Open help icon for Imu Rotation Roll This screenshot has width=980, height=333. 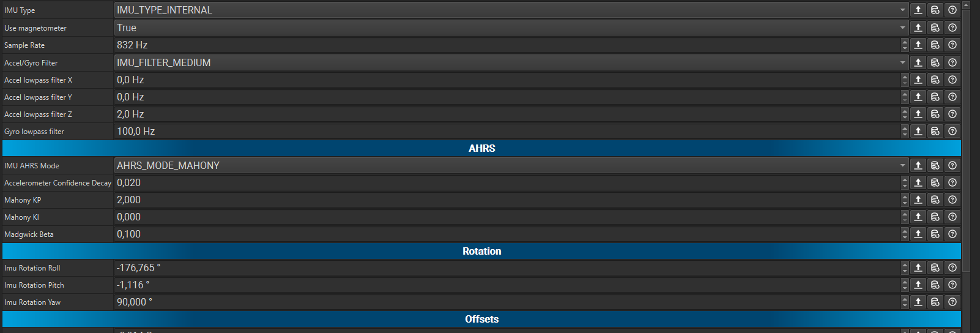(952, 268)
